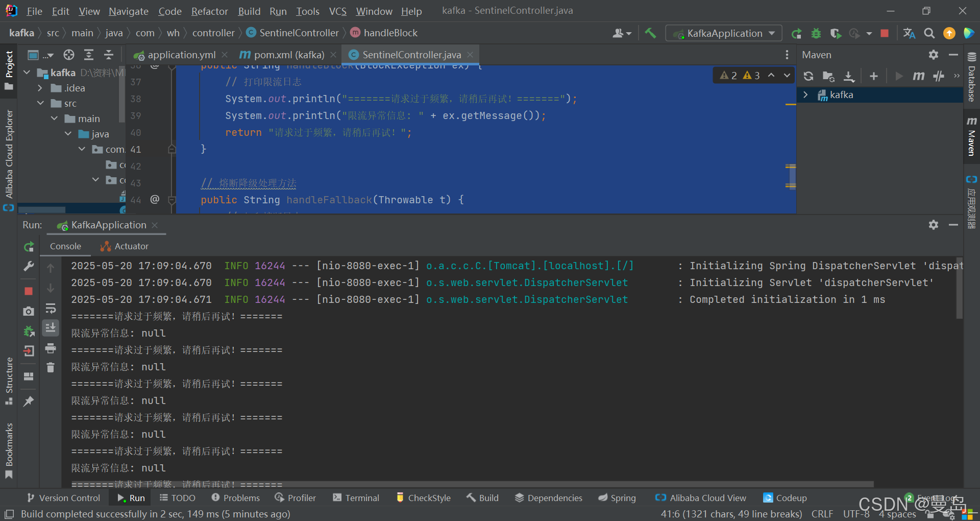Open Dependencies tool window
Viewport: 980px width, 521px height.
pyautogui.click(x=549, y=498)
